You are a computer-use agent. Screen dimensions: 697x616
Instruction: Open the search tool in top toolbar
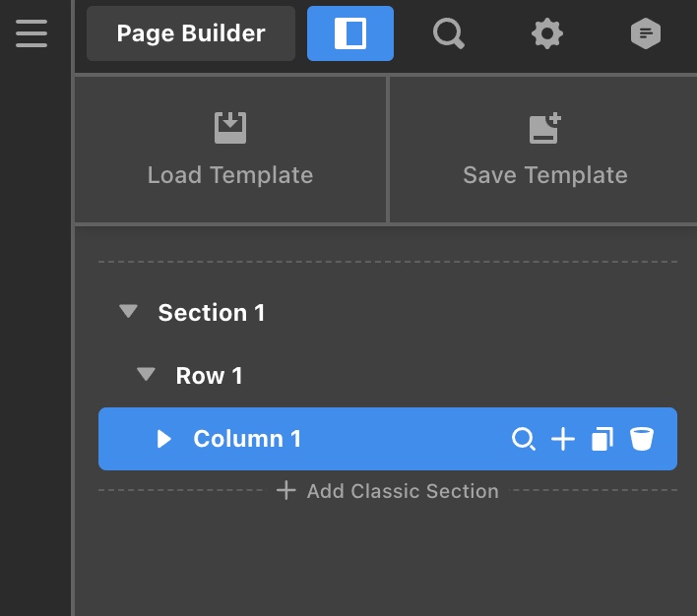point(449,34)
